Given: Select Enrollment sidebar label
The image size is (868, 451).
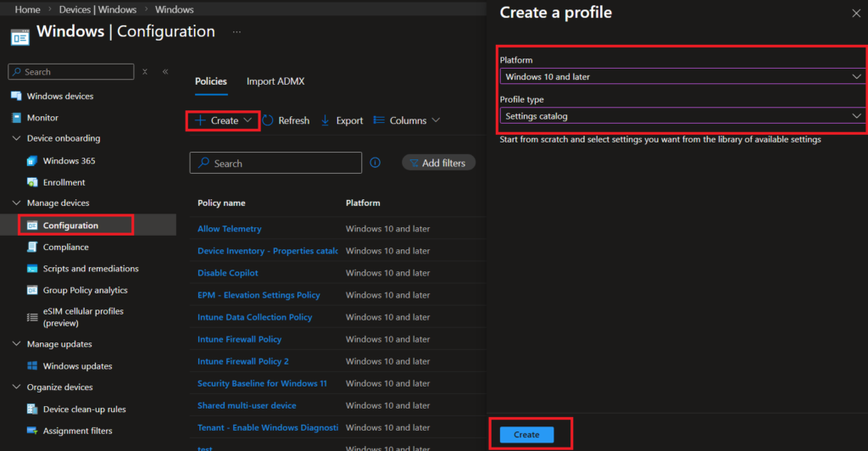Looking at the screenshot, I should 64,182.
